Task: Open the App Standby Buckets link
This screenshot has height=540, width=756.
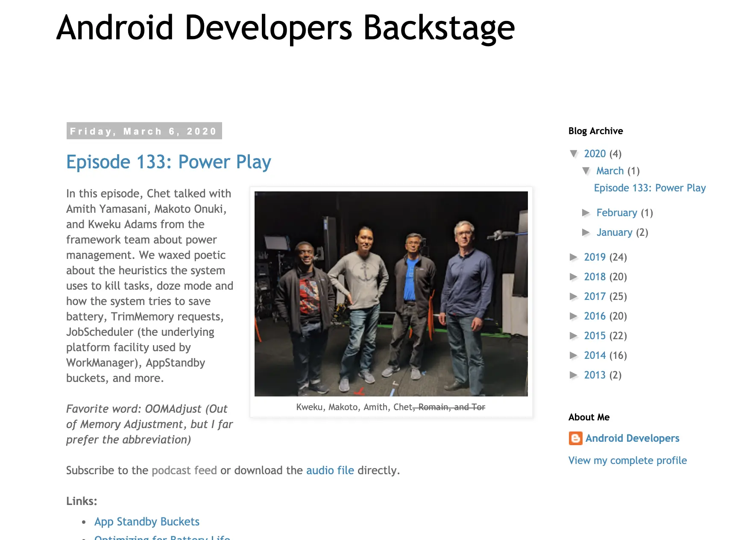Action: coord(147,522)
